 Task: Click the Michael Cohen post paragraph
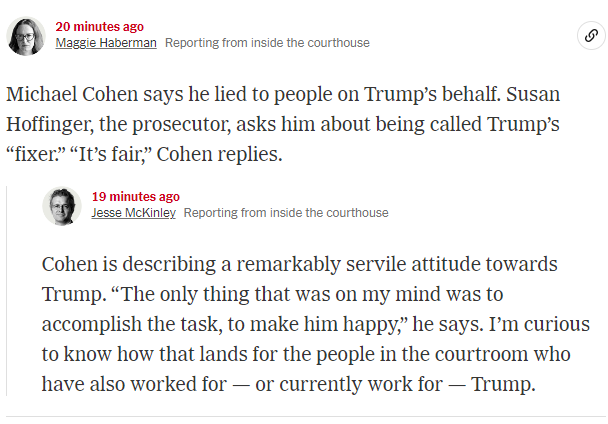click(283, 124)
